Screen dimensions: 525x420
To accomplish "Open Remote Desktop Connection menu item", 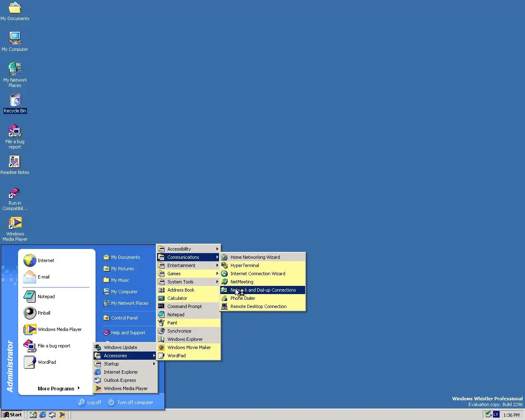I will coord(263,306).
